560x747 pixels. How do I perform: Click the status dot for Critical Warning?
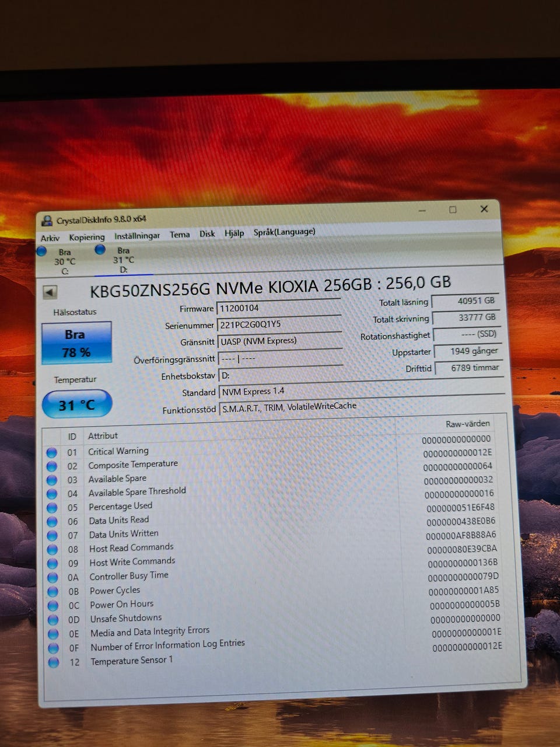pyautogui.click(x=52, y=452)
